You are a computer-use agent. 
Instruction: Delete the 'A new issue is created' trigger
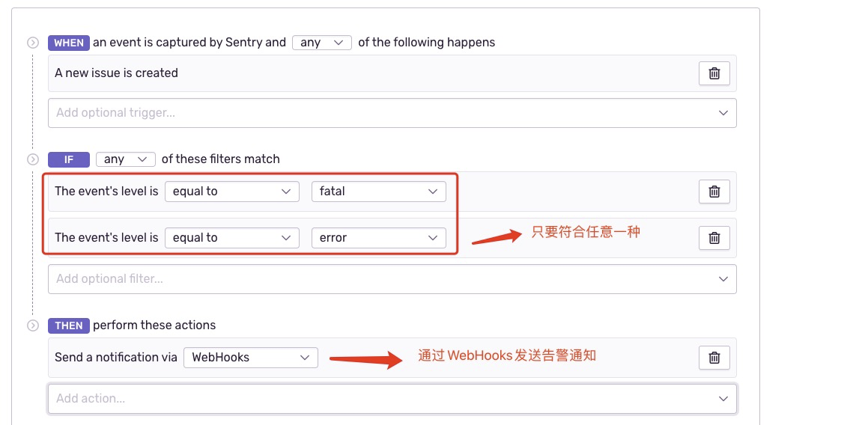(x=714, y=73)
